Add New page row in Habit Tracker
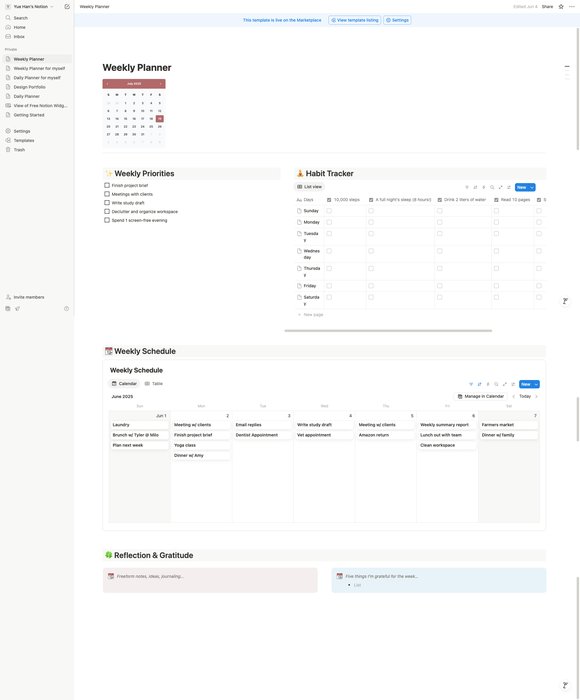The height and width of the screenshot is (700, 580). point(311,315)
